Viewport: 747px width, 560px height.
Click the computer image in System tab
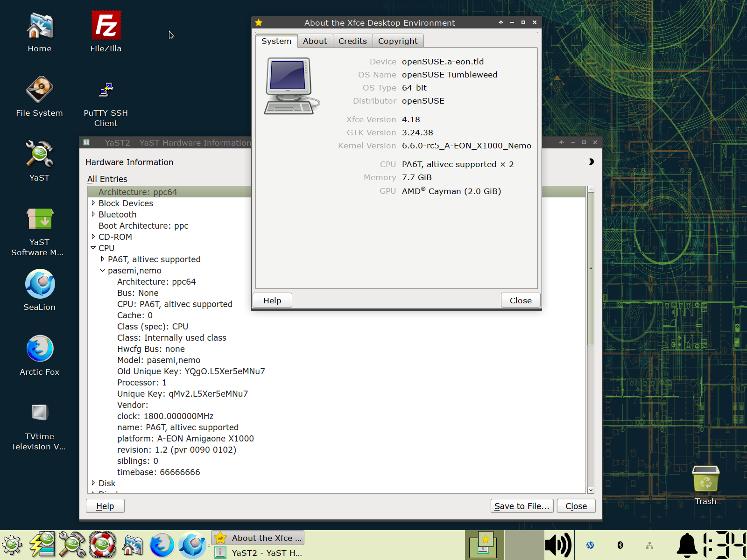tap(292, 86)
